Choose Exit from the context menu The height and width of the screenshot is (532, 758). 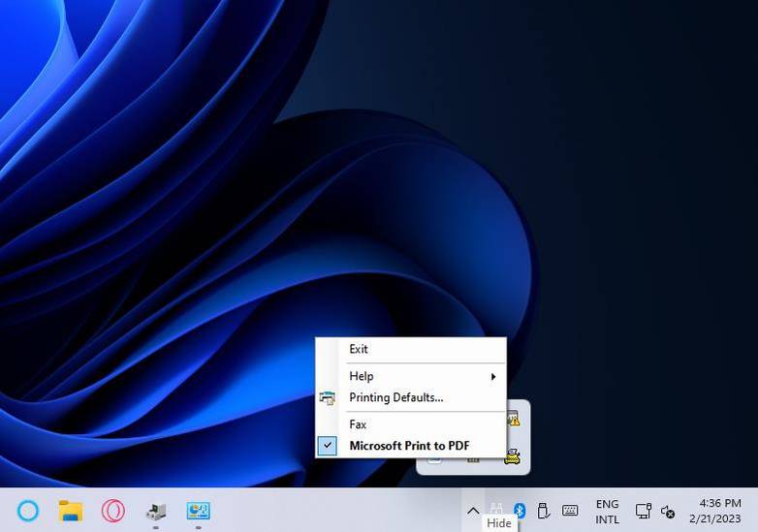coord(359,349)
